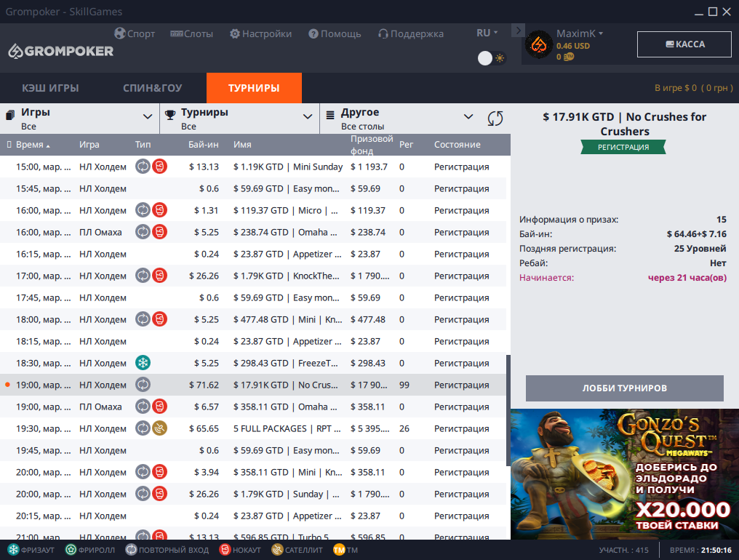739x560 pixels.
Task: Select the ТУРНИРЫ tab
Action: (x=254, y=88)
